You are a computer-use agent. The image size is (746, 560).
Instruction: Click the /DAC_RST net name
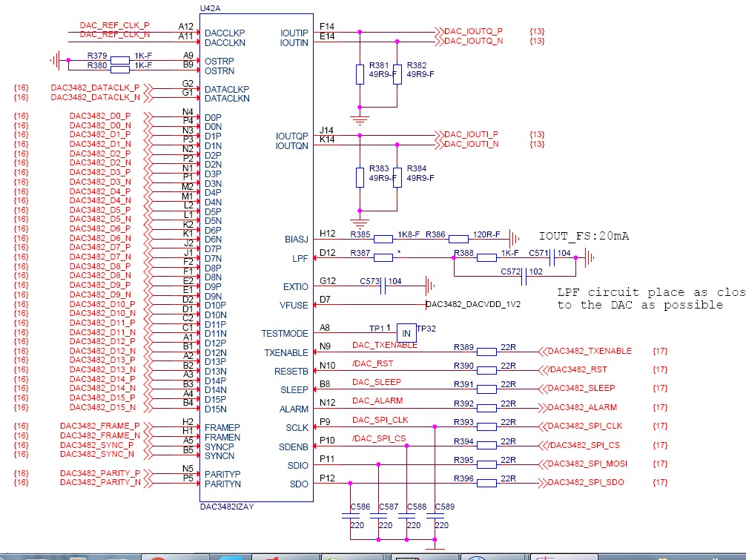372,364
